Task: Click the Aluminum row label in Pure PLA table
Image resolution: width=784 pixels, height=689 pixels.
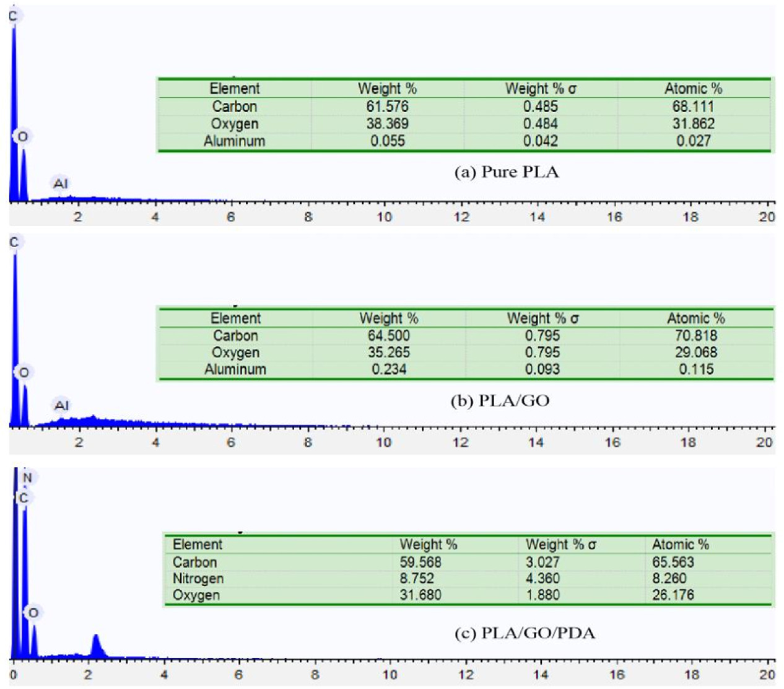Action: (234, 141)
